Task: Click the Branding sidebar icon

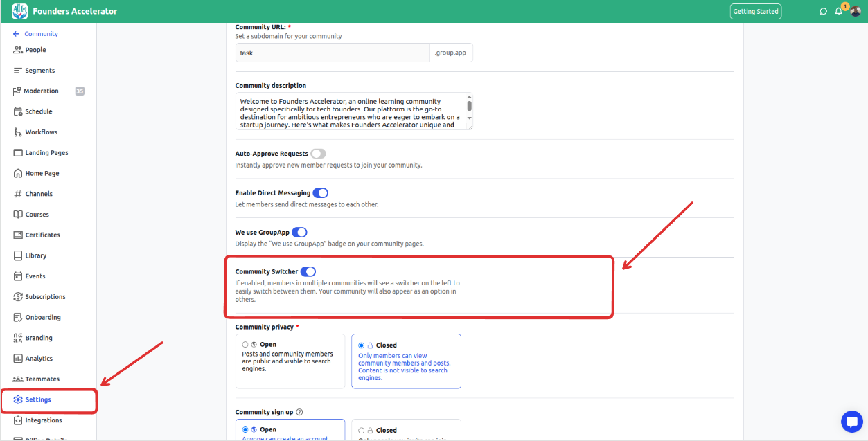Action: click(18, 338)
